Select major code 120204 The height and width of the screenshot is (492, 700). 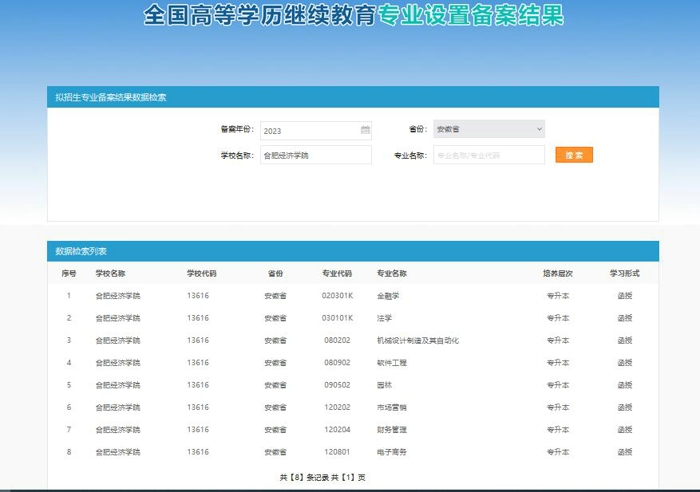(x=338, y=429)
